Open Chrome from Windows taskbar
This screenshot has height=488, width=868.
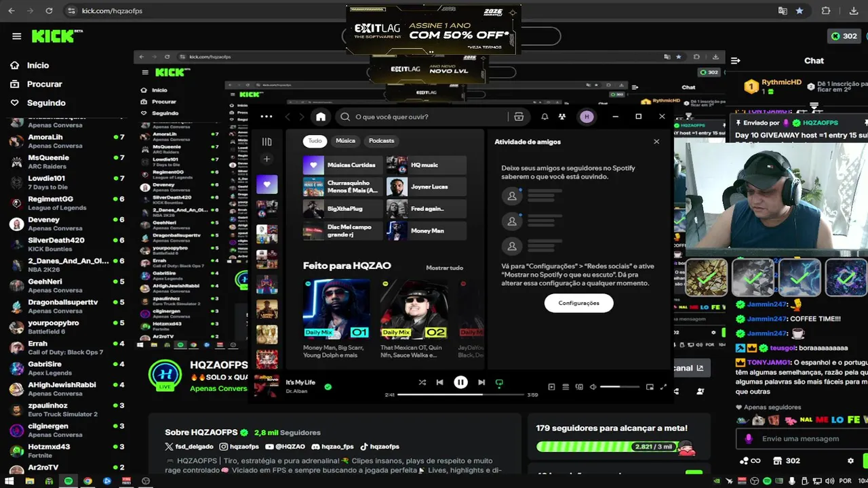[x=87, y=481]
